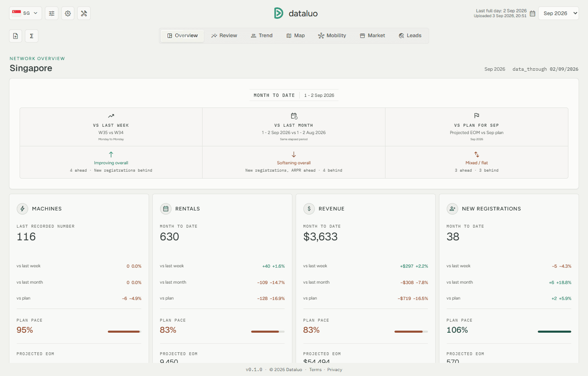Click the Rentals calendar icon
This screenshot has height=376, width=588.
[x=166, y=209]
